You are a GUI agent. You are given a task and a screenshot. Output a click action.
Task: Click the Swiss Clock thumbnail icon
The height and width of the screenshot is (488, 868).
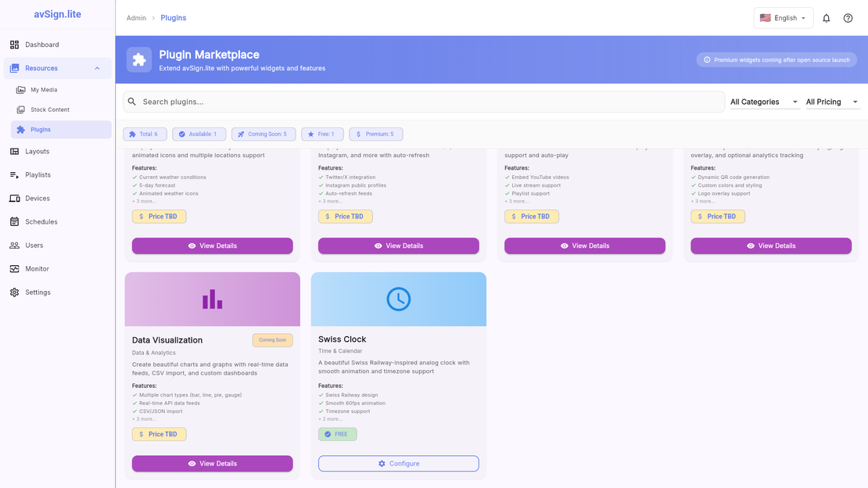pyautogui.click(x=399, y=299)
